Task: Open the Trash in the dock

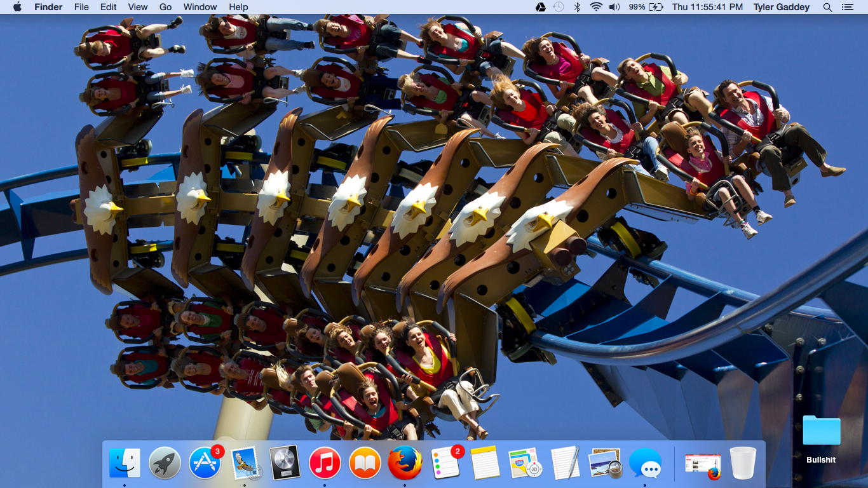Action: click(x=743, y=463)
